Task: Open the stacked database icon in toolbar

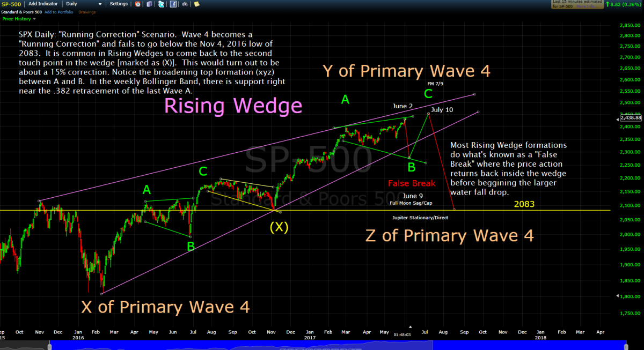Action: 149,4
